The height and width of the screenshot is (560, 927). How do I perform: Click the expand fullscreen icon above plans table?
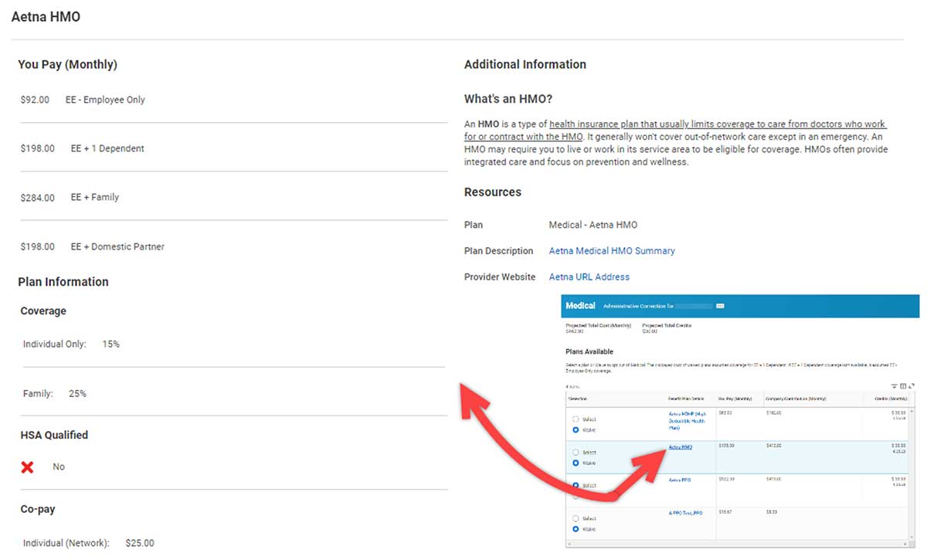pyautogui.click(x=912, y=385)
